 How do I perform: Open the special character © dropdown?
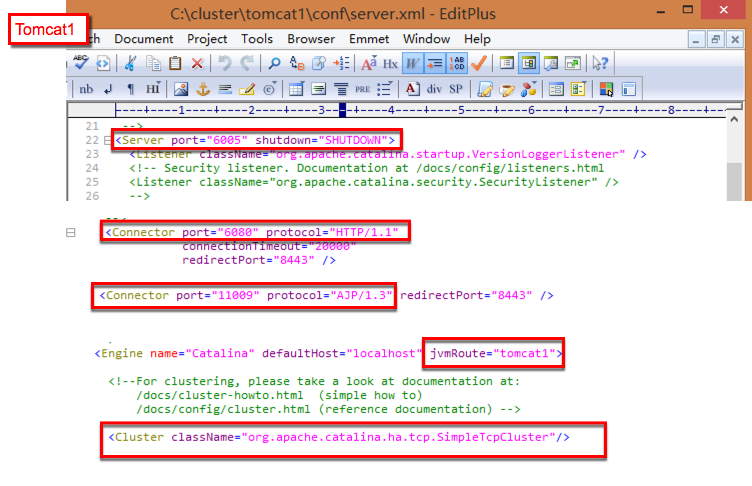pyautogui.click(x=270, y=89)
